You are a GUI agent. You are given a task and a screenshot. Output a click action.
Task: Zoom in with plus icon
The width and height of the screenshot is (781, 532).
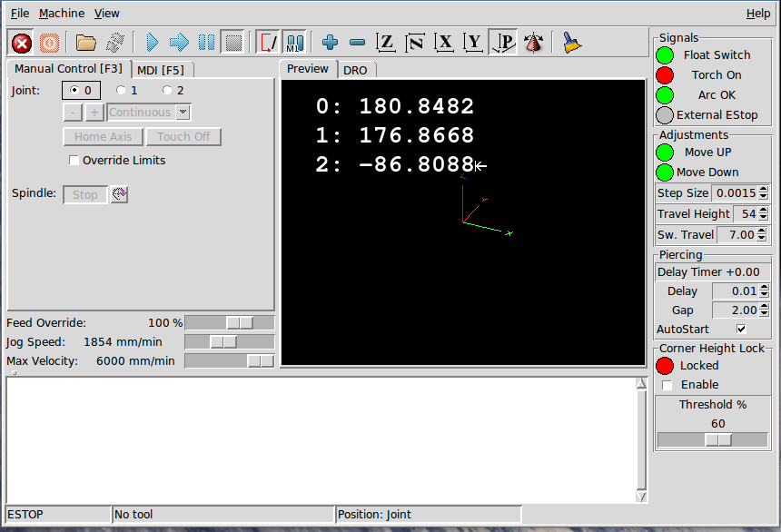(x=330, y=43)
